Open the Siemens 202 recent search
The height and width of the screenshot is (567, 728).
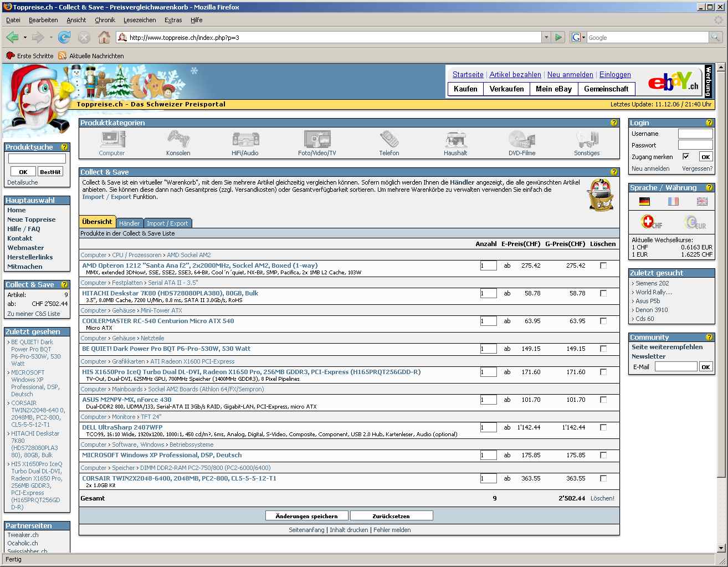tap(652, 283)
